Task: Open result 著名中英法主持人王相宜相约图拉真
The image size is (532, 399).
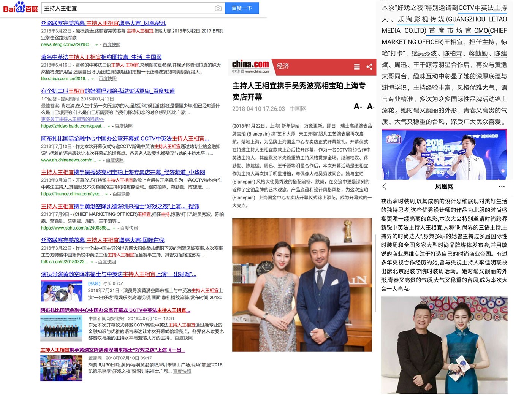Action: coord(101,57)
